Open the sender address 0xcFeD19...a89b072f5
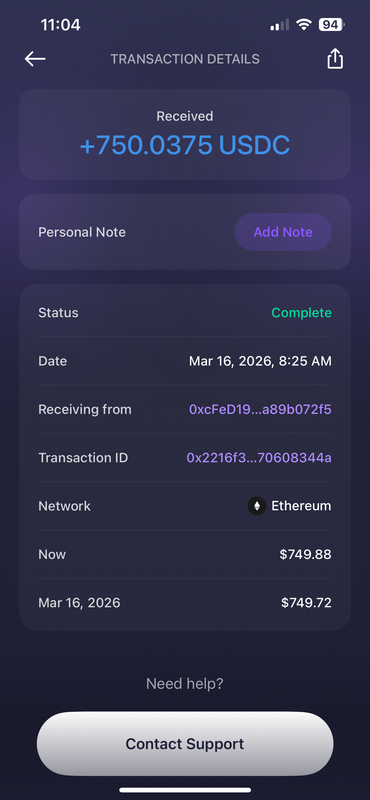The height and width of the screenshot is (800, 370). (x=260, y=409)
